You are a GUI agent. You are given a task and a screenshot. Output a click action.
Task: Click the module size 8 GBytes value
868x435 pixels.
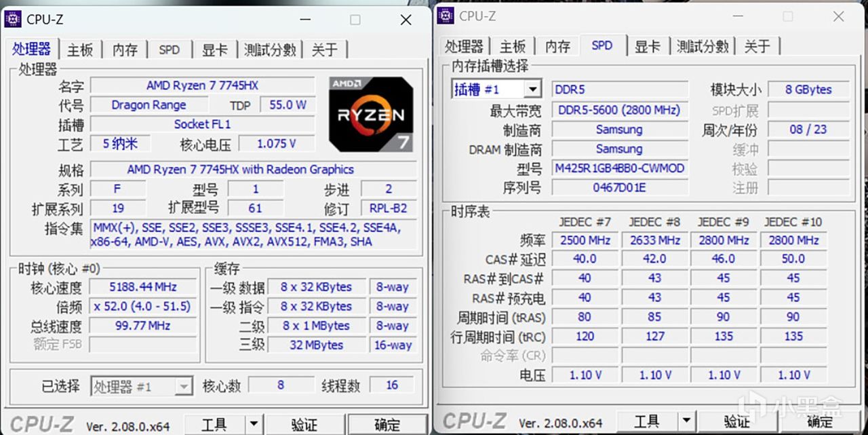tap(808, 90)
